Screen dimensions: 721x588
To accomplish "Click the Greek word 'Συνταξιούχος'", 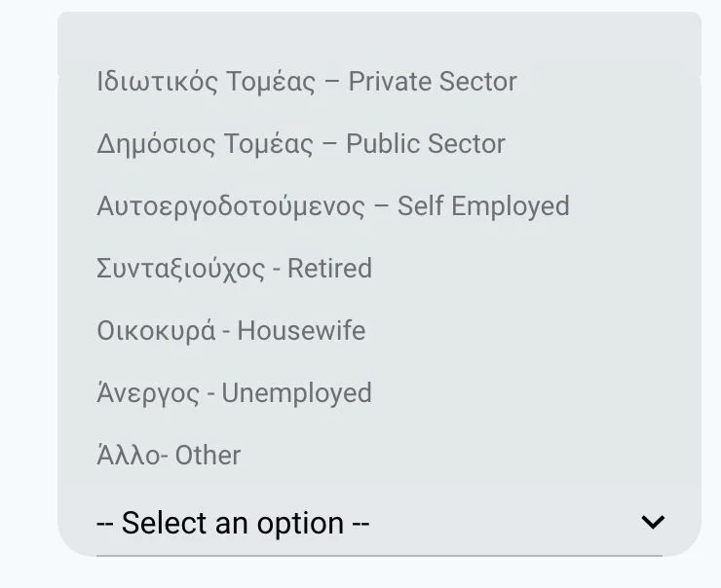I will 180,269.
